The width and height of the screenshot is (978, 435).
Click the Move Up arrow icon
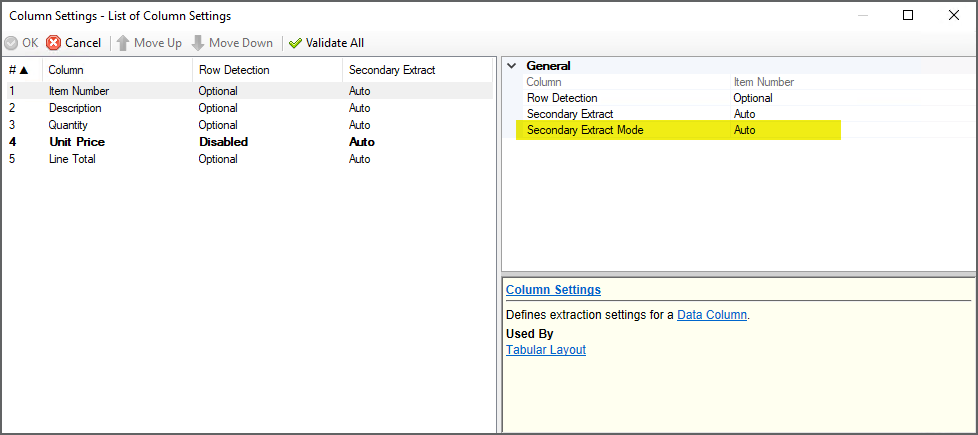[123, 43]
